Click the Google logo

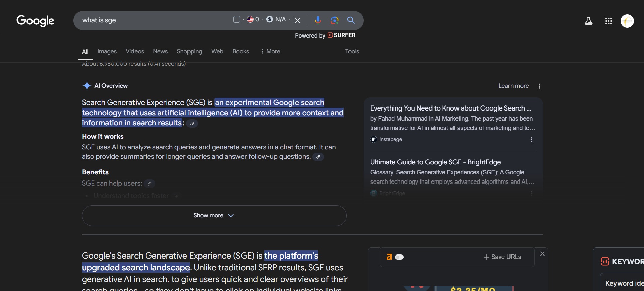(x=35, y=21)
